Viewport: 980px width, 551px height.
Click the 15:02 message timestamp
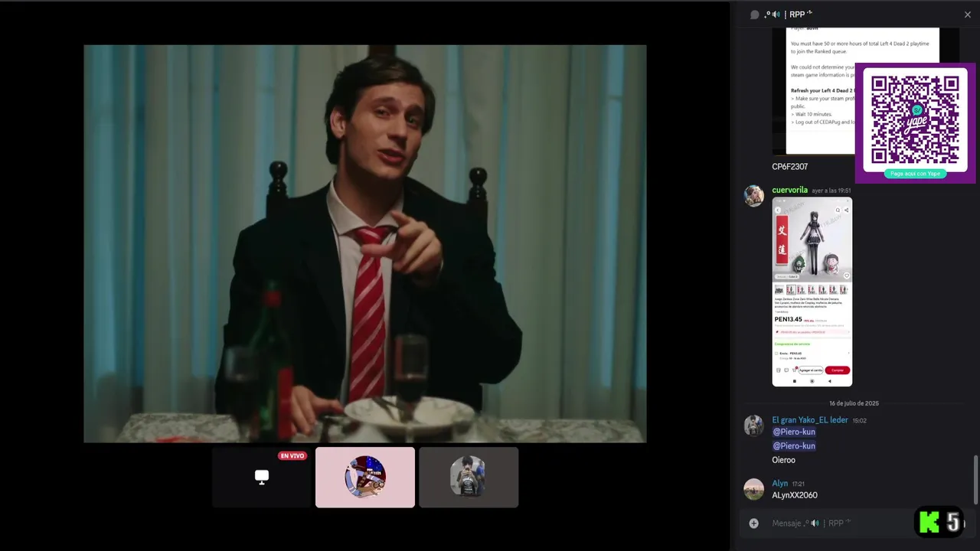tap(859, 421)
